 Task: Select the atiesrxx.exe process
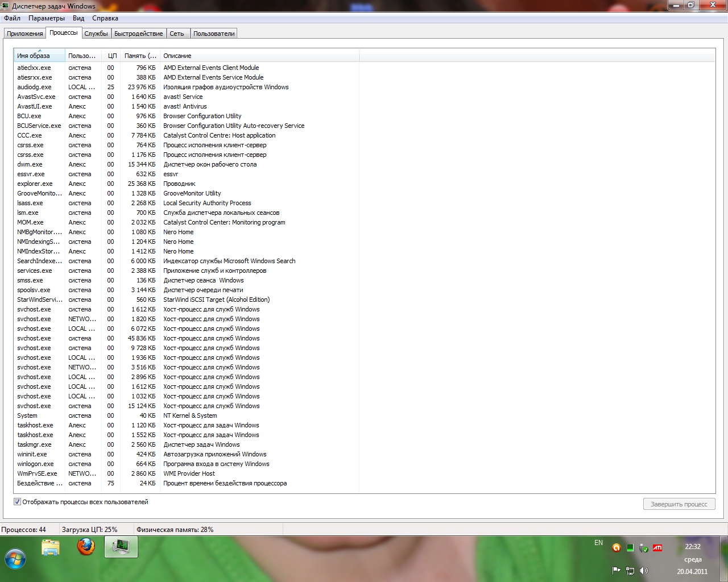(187, 77)
